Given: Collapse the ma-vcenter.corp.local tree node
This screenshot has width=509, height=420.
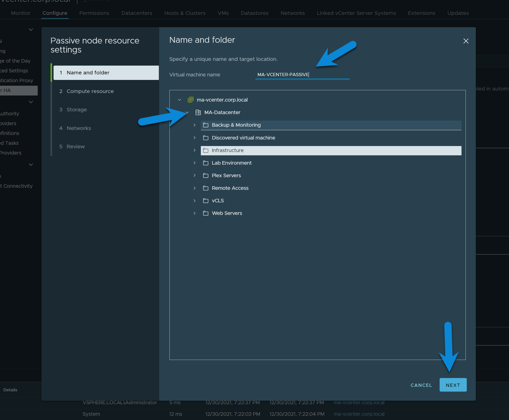Looking at the screenshot, I should pos(179,100).
